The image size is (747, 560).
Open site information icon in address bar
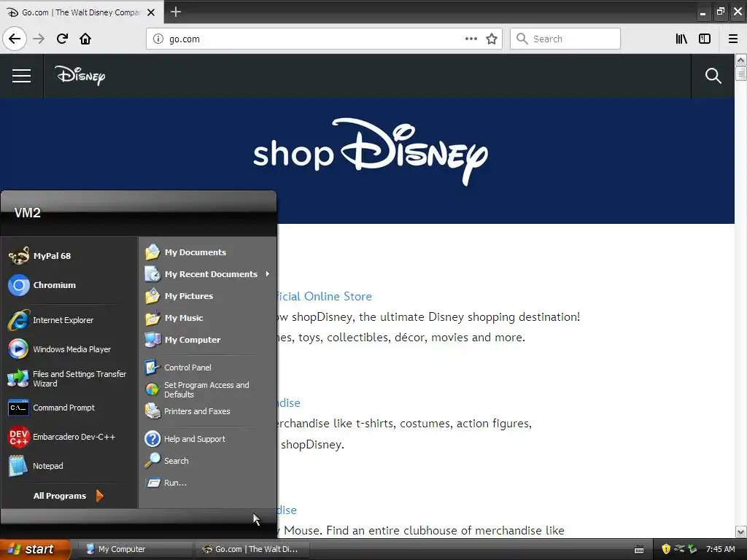[158, 39]
